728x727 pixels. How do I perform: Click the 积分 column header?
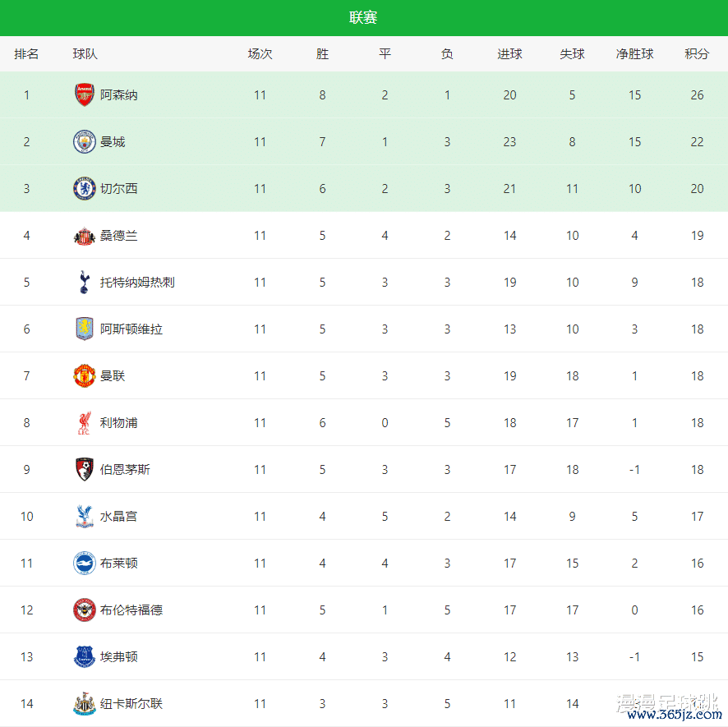[697, 54]
